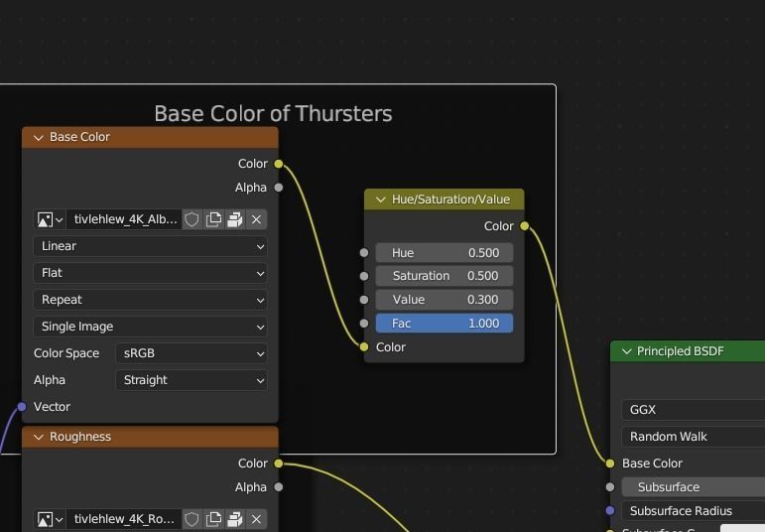
Task: Click the Hue input socket
Action: [364, 253]
